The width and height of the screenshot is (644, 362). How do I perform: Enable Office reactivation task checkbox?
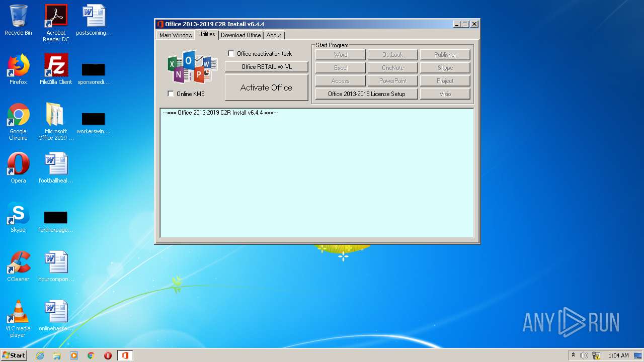click(x=231, y=54)
